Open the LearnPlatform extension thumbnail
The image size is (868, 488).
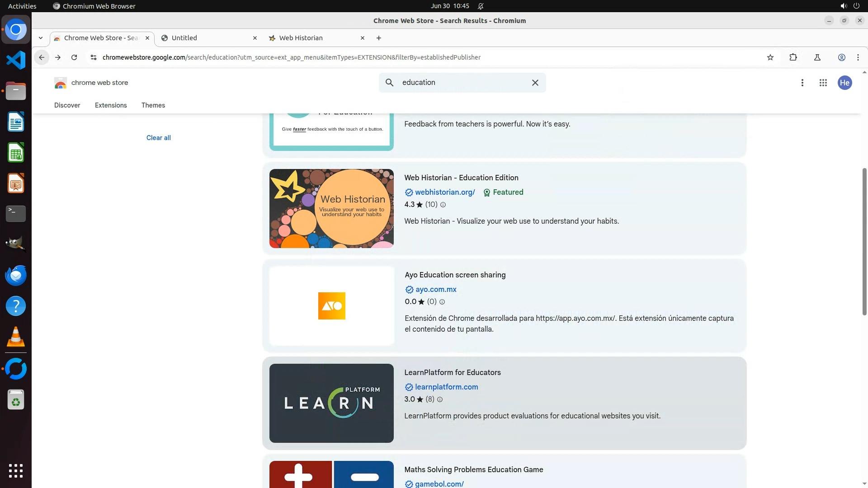331,403
